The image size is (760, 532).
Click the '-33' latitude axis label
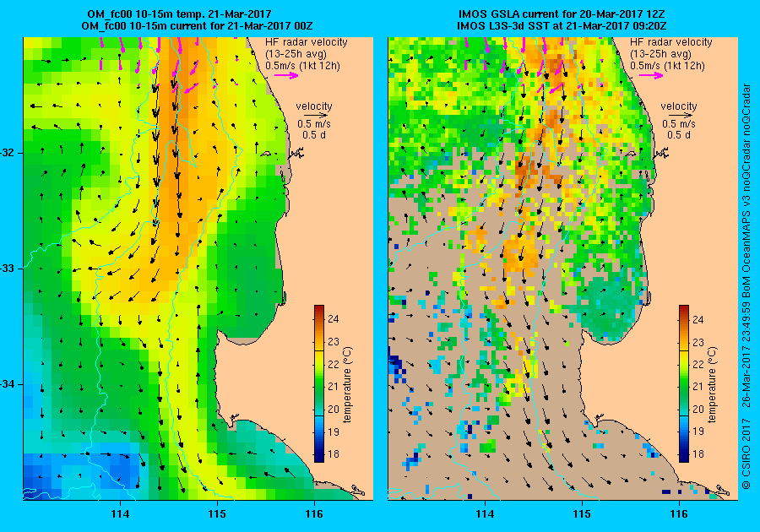click(x=8, y=269)
